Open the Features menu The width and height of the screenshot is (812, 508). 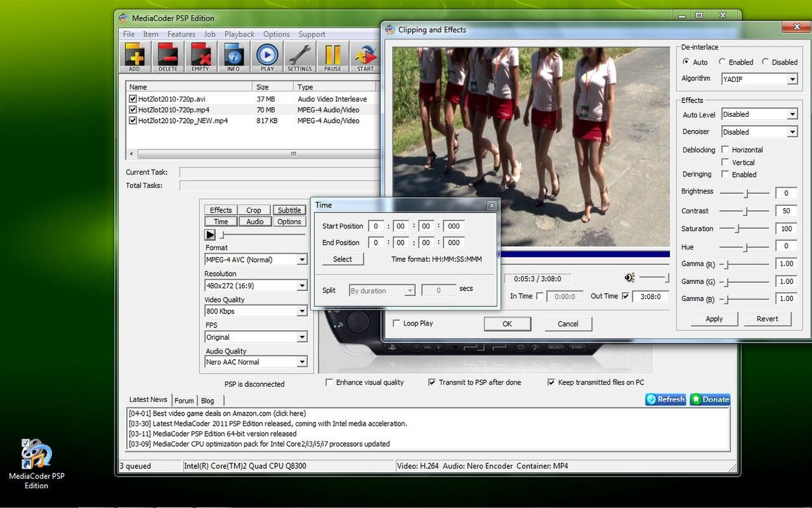[181, 34]
